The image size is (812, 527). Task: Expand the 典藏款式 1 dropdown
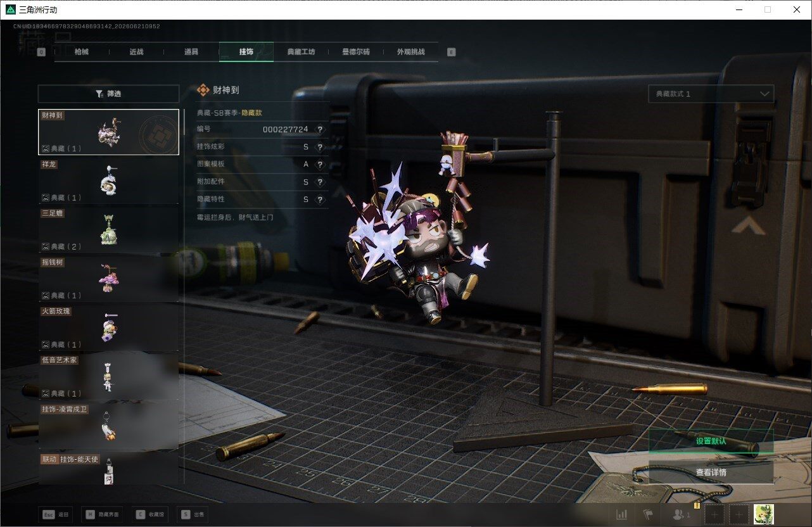point(711,94)
